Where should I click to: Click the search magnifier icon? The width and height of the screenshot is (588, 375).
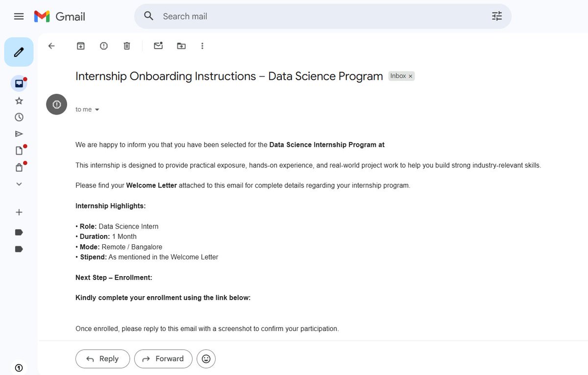point(149,16)
